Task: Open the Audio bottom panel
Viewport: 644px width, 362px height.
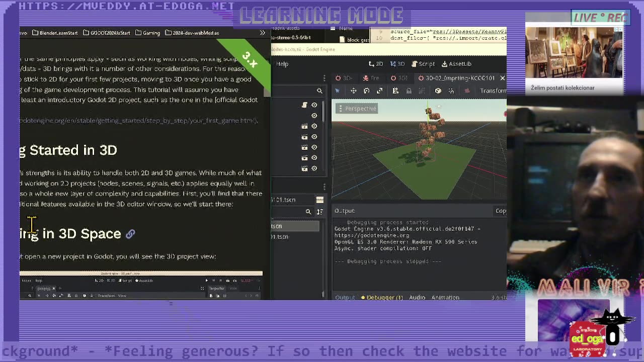Action: [417, 298]
